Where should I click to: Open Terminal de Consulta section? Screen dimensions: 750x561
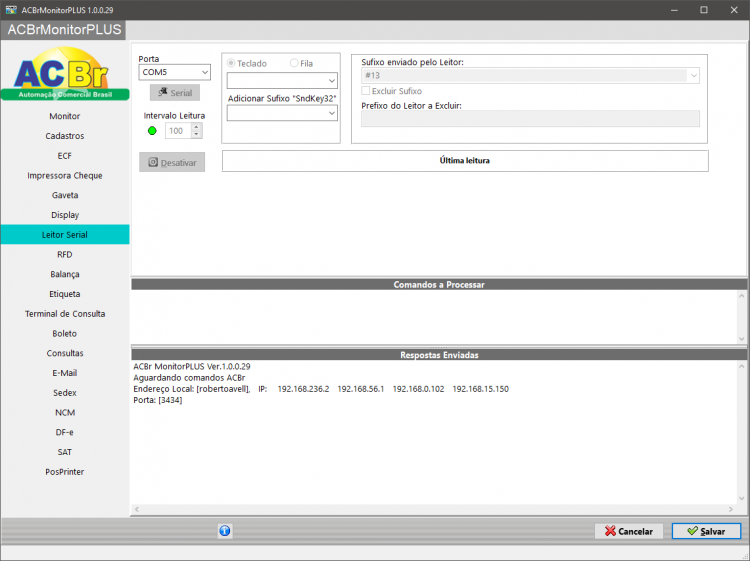tap(65, 314)
